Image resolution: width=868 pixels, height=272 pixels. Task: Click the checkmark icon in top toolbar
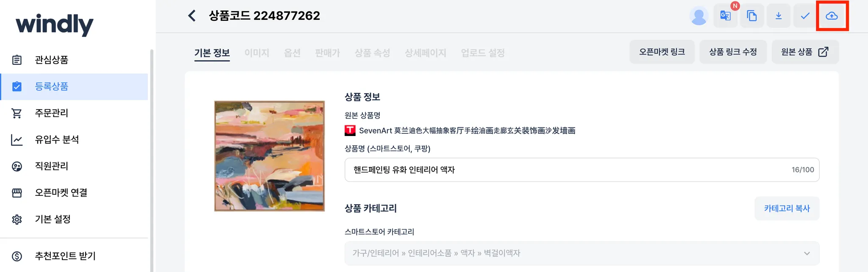(x=805, y=16)
